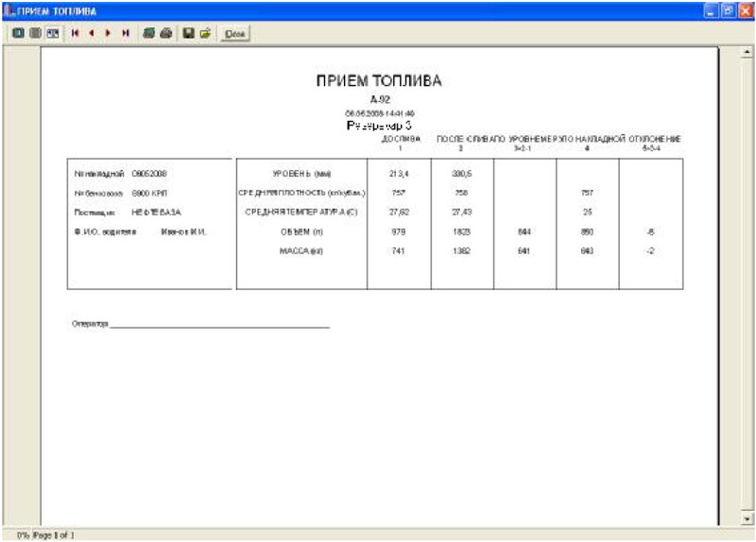Click the Close button in the toolbar
Viewport: 756px width, 542px height.
pyautogui.click(x=234, y=34)
